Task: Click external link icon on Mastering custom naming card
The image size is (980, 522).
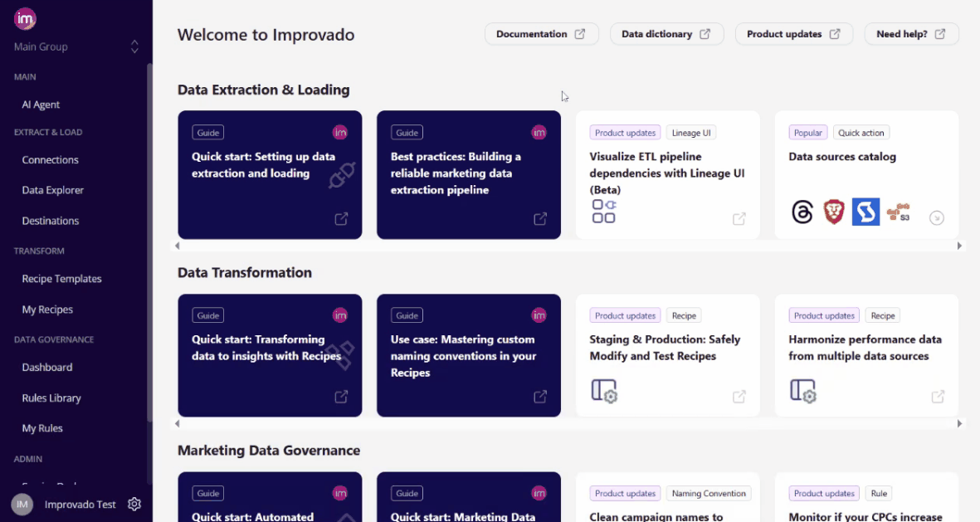Action: (x=540, y=397)
